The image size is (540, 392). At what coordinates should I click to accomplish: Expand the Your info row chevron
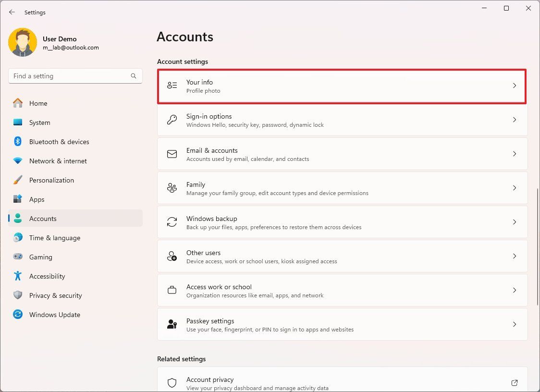[x=515, y=85]
